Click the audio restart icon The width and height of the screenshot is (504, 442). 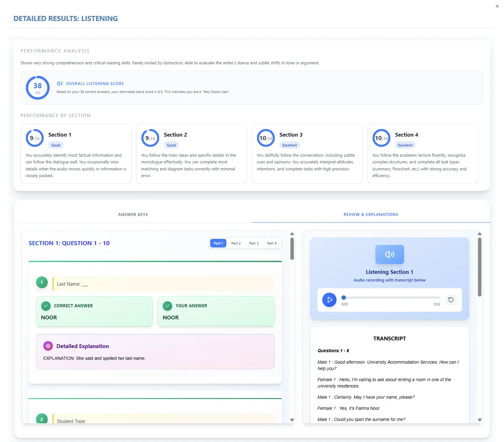tap(451, 300)
